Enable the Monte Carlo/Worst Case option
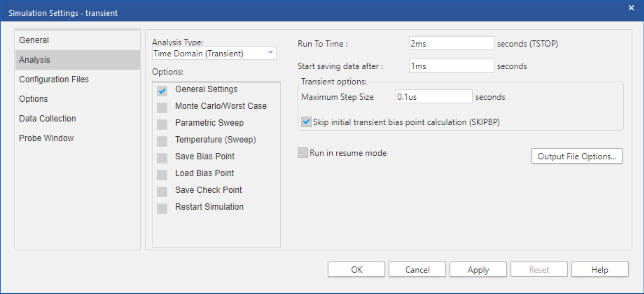 pos(162,108)
